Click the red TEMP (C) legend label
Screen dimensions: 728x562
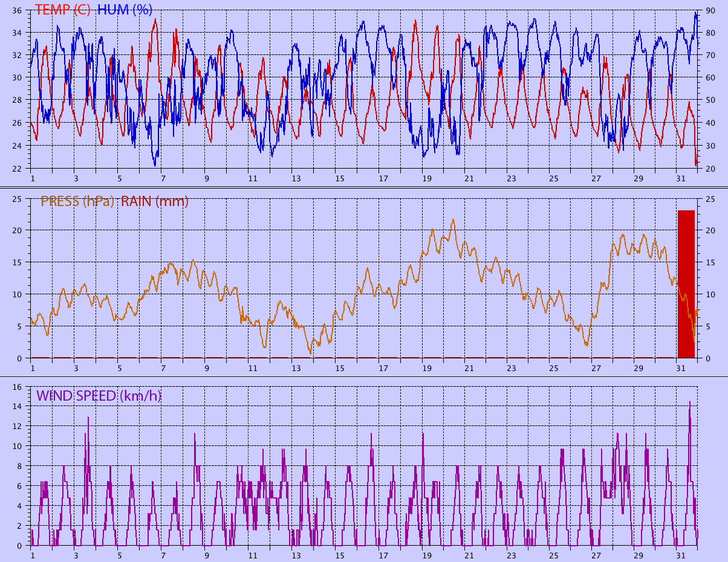(x=63, y=10)
